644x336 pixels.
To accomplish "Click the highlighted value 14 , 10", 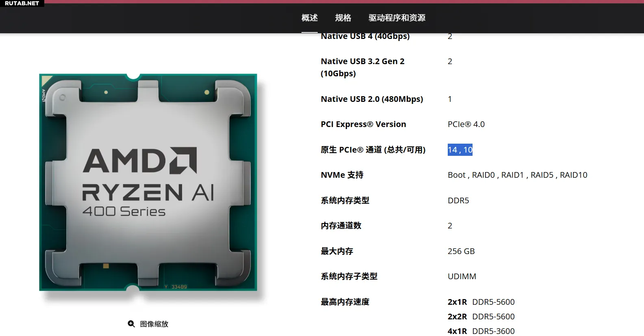I will point(460,150).
